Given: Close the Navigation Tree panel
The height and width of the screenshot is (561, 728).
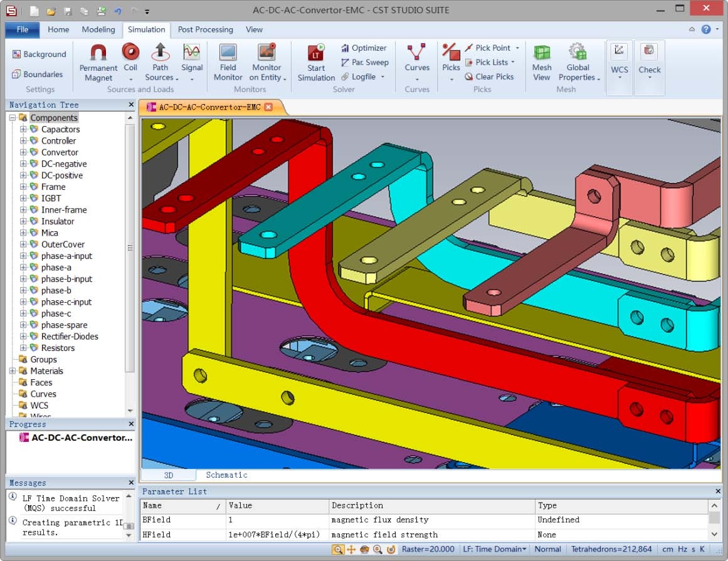Looking at the screenshot, I should [x=131, y=105].
